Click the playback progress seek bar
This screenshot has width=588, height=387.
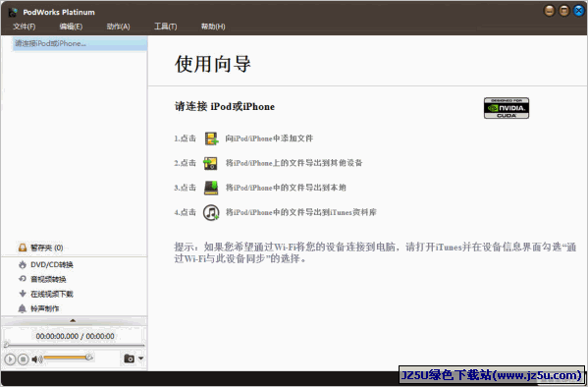75,345
